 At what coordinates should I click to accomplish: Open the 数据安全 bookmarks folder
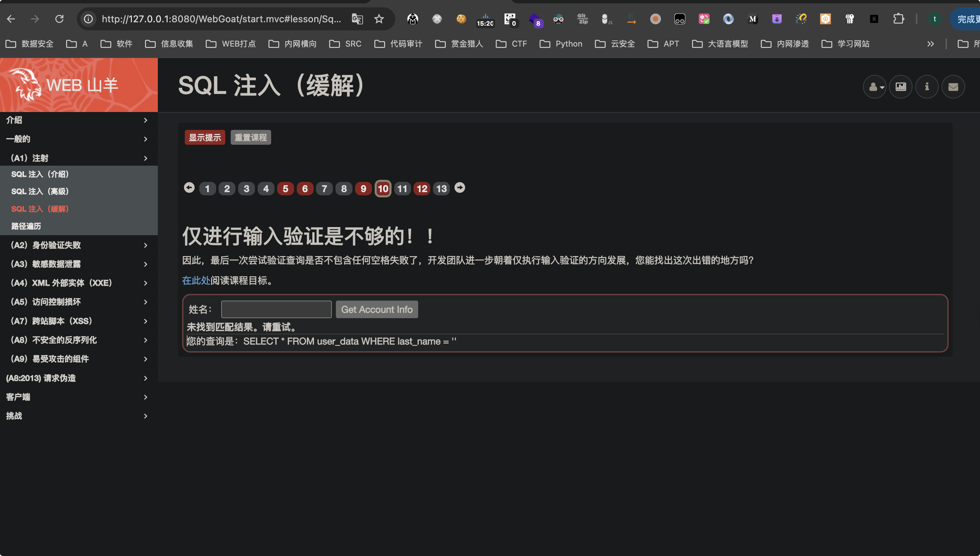click(29, 44)
